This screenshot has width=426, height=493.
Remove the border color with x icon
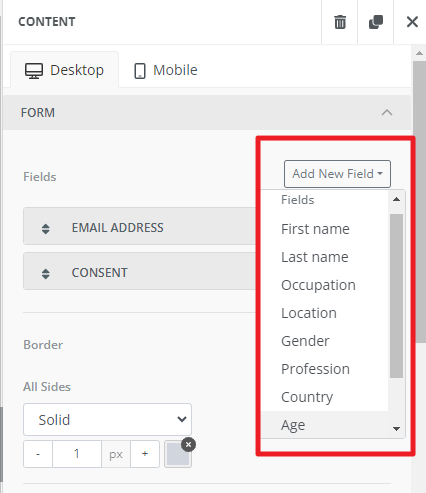[188, 445]
